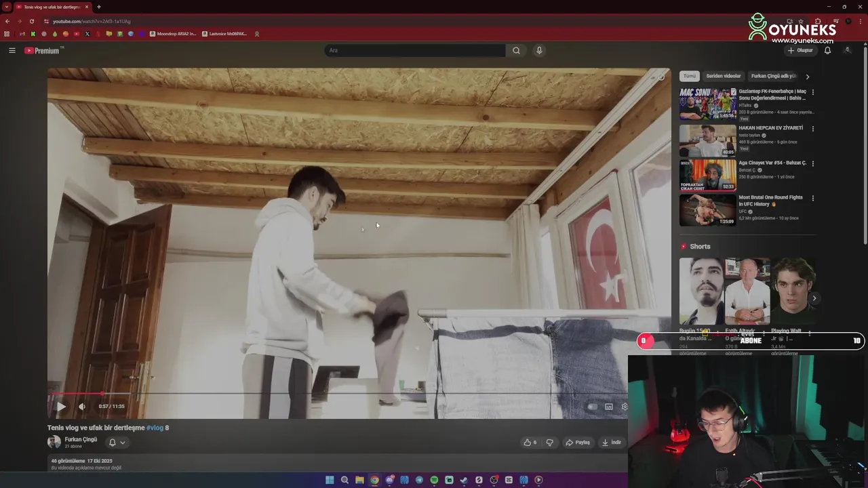The image size is (868, 488).
Task: Open a new browser tab
Action: (99, 7)
